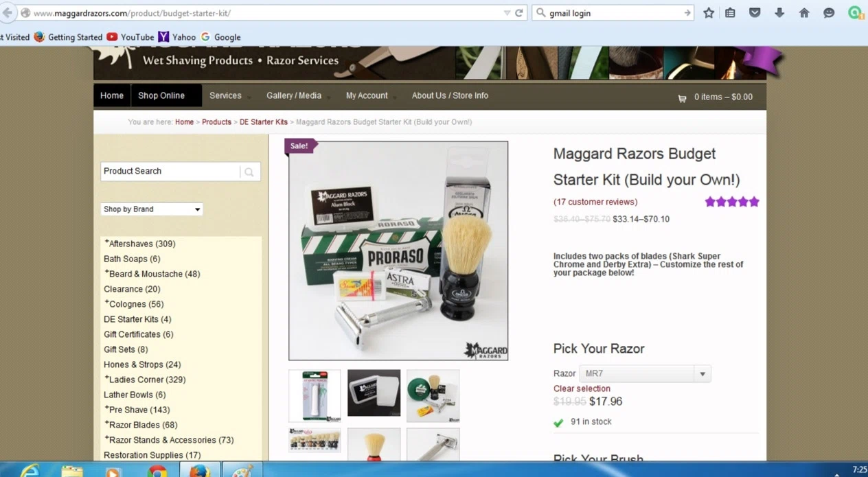Open the Yahoo bookmark
The image size is (868, 477).
pyautogui.click(x=176, y=37)
